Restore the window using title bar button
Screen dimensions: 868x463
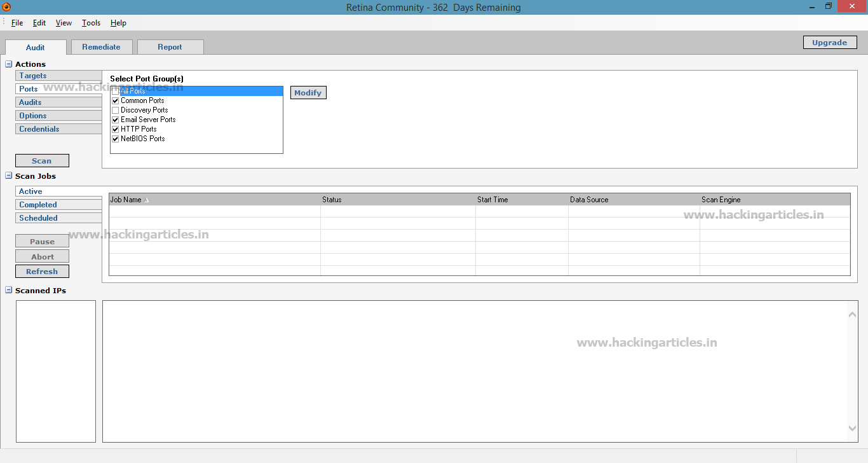(x=828, y=6)
